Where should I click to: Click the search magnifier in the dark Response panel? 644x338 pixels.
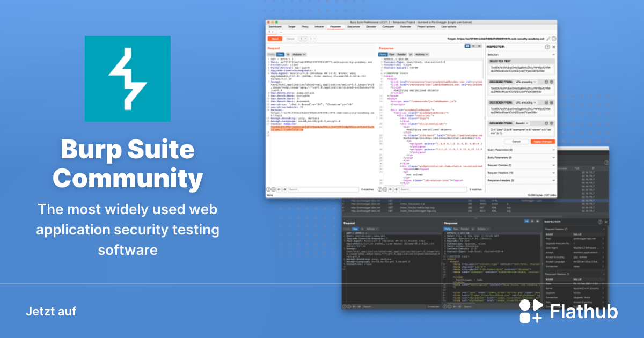coord(450,307)
